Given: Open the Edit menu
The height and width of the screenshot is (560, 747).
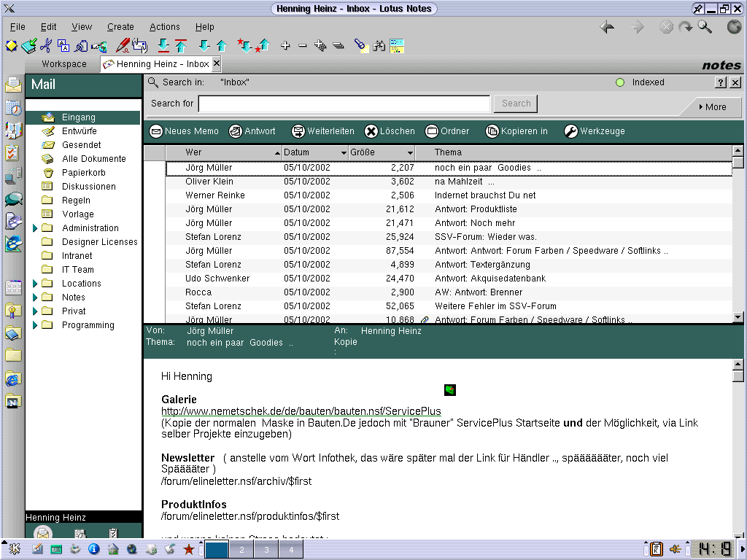Looking at the screenshot, I should pyautogui.click(x=48, y=27).
